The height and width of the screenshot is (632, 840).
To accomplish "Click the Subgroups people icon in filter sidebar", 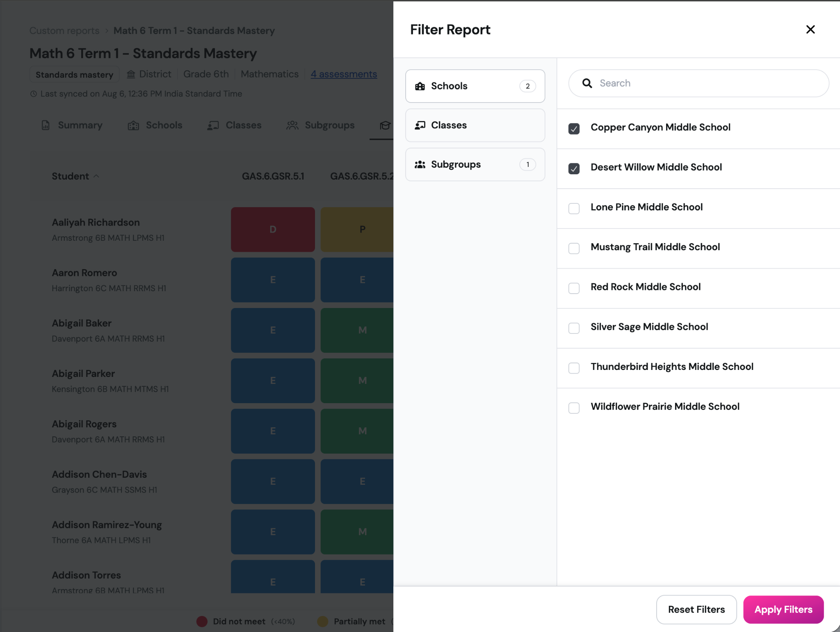I will coord(420,164).
